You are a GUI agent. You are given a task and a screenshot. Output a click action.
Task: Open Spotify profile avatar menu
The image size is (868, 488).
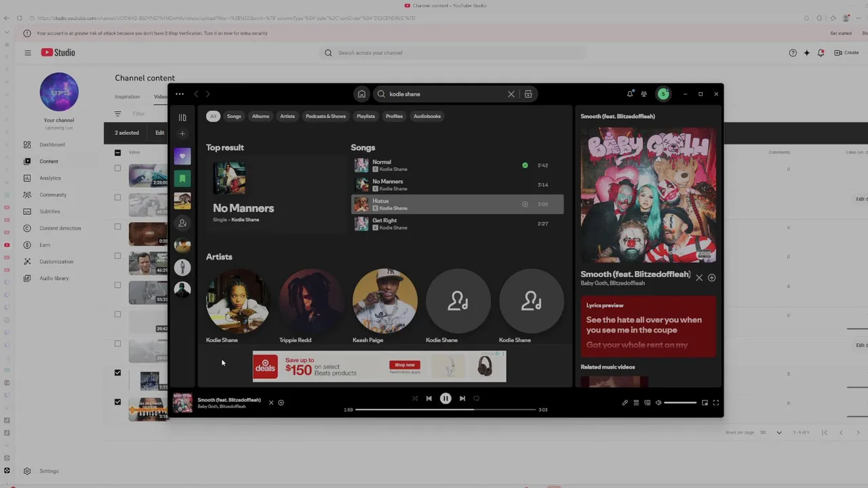pos(663,94)
